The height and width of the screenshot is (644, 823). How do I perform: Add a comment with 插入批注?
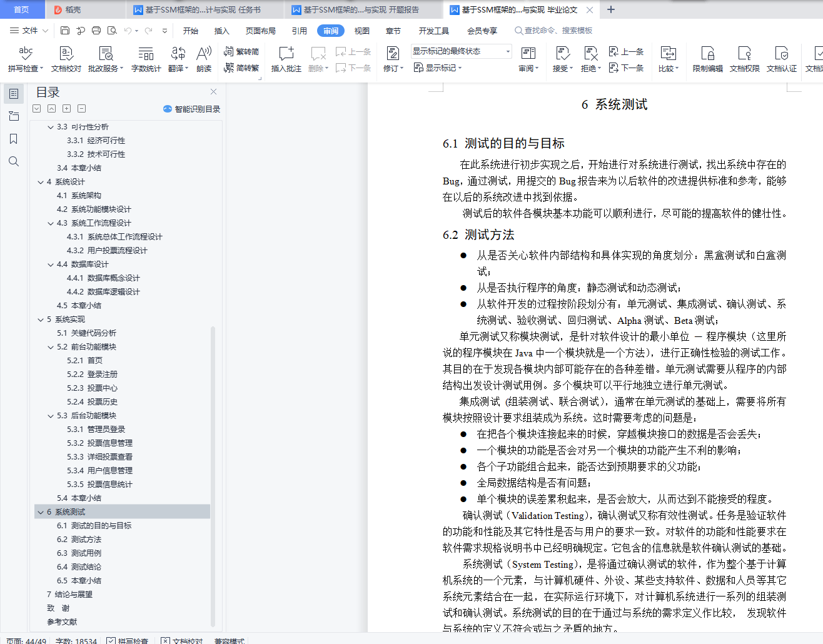[x=286, y=59]
